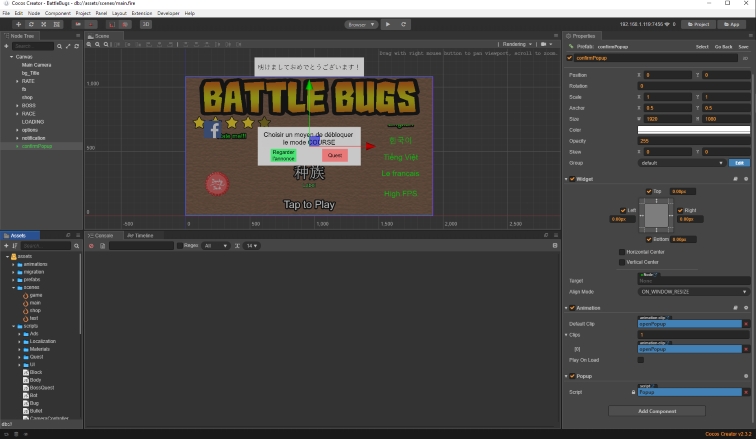Open the Project folder button
Image resolution: width=756 pixels, height=439 pixels.
click(698, 24)
